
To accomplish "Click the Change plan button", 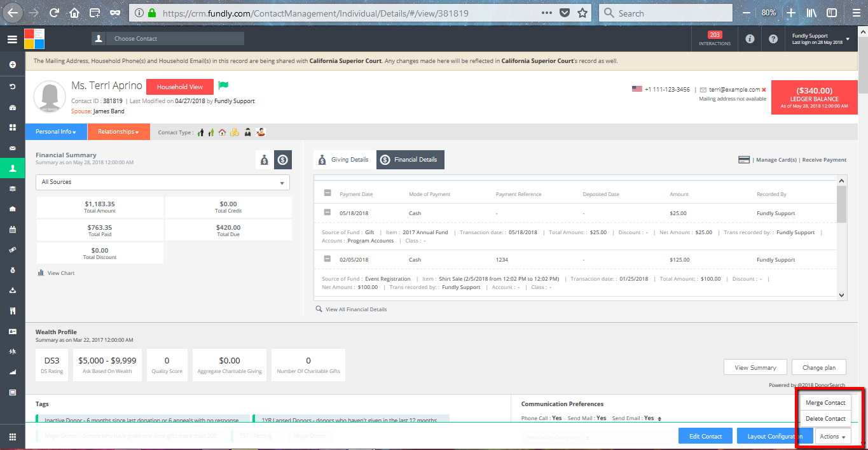I will [819, 367].
